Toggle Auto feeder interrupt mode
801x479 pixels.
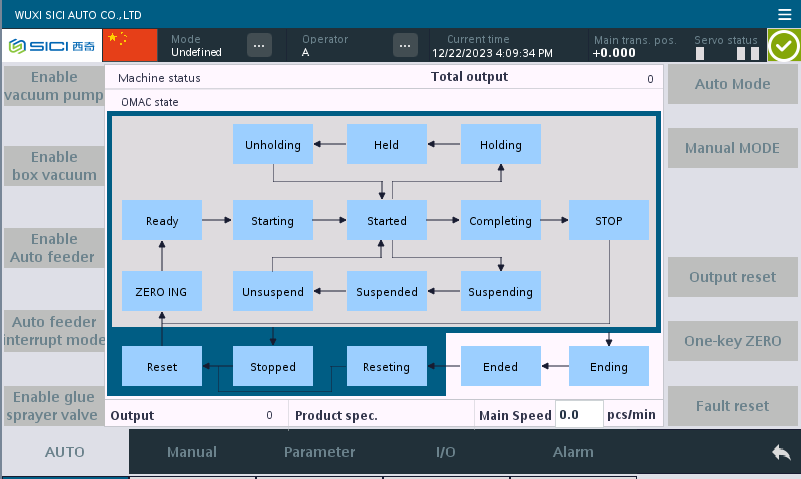(53, 331)
